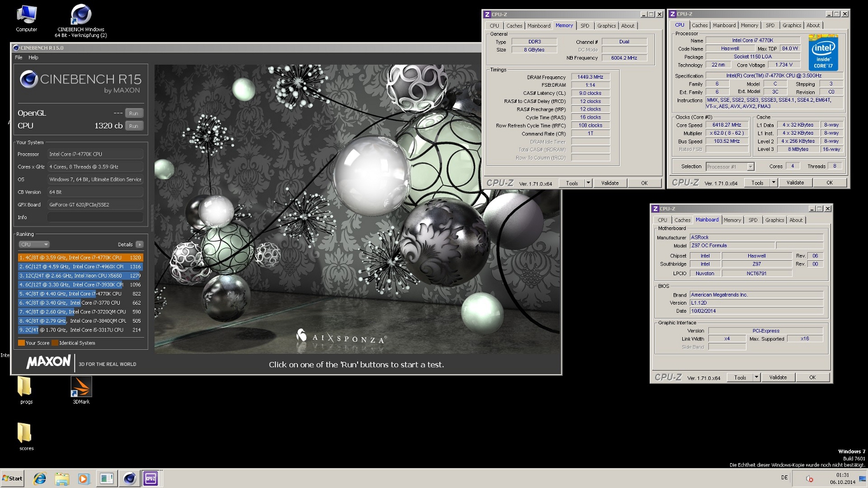Run the CPU benchmark

134,126
